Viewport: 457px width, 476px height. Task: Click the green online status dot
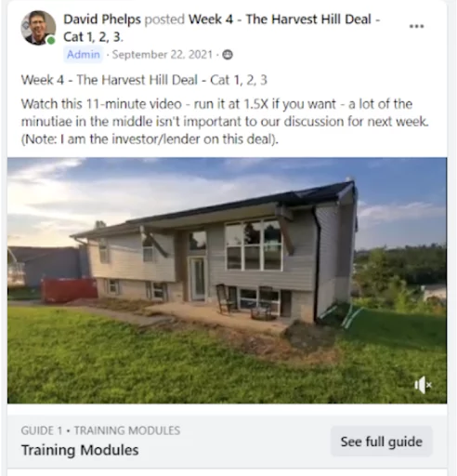51,40
